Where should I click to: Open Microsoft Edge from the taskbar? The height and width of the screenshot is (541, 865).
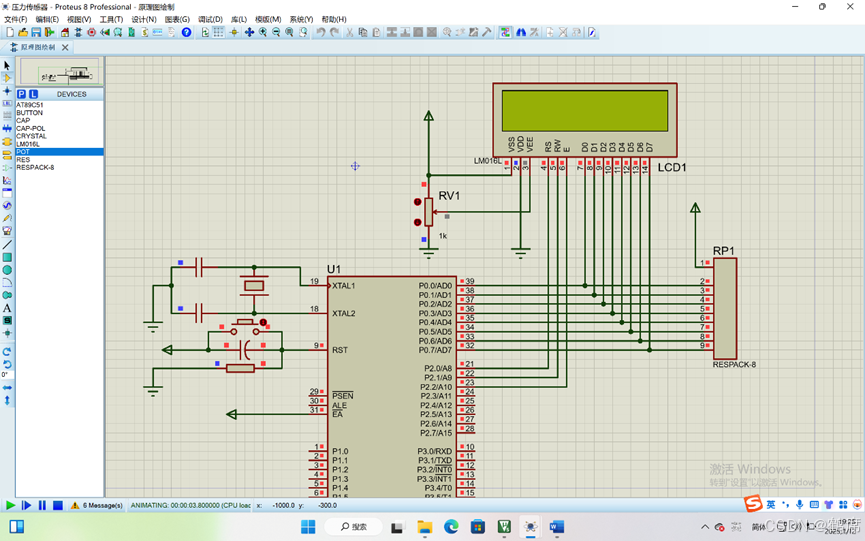tap(451, 527)
